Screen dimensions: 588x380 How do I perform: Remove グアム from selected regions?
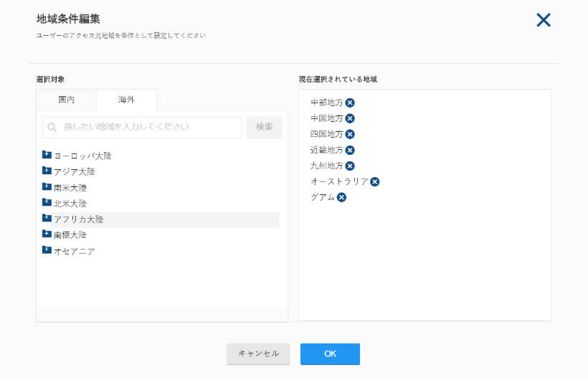341,198
